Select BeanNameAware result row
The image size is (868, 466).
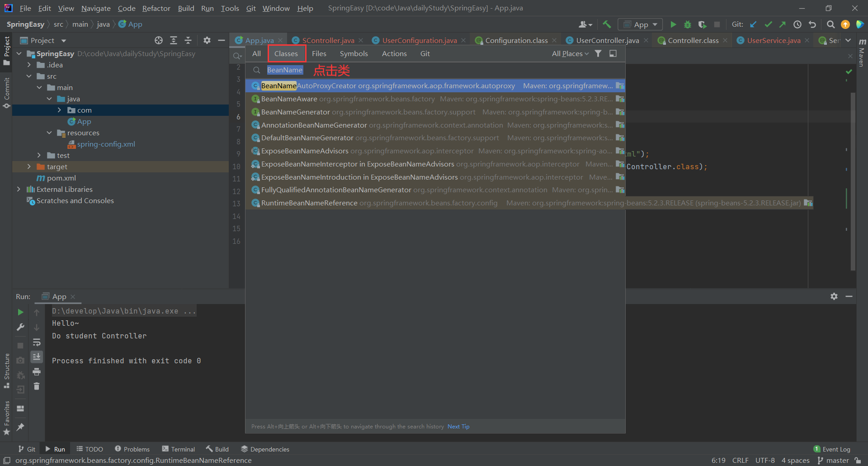point(435,99)
